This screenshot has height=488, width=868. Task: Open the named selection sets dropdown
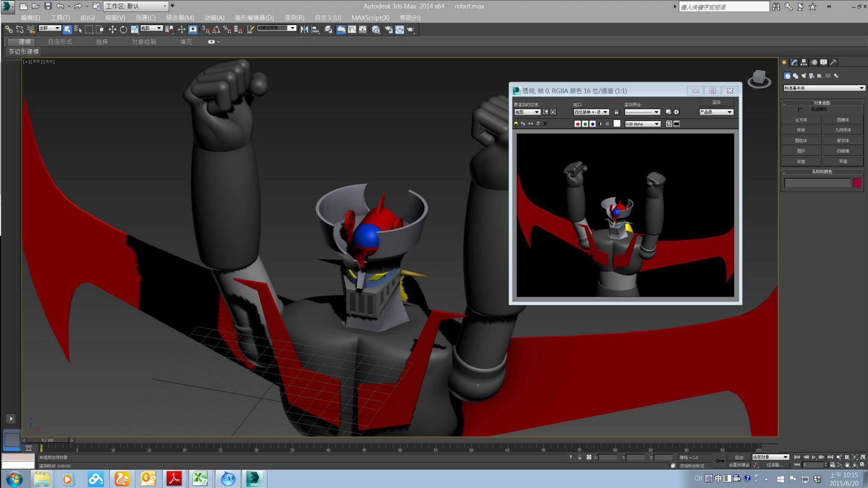coord(276,28)
